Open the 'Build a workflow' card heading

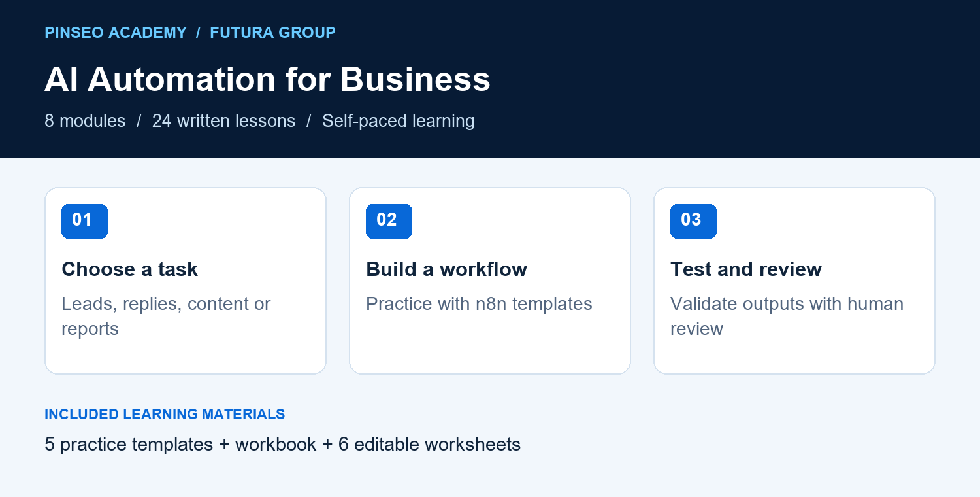coord(446,269)
